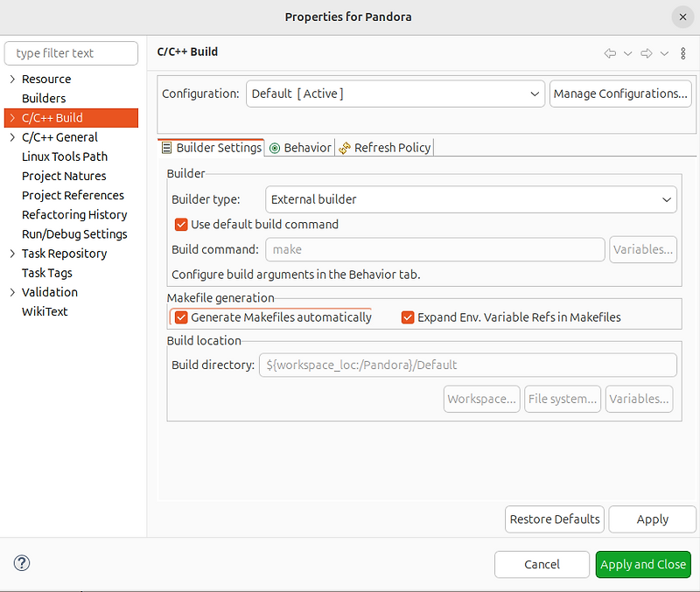The height and width of the screenshot is (592, 700).
Task: Uncheck Use default build command
Action: (x=181, y=225)
